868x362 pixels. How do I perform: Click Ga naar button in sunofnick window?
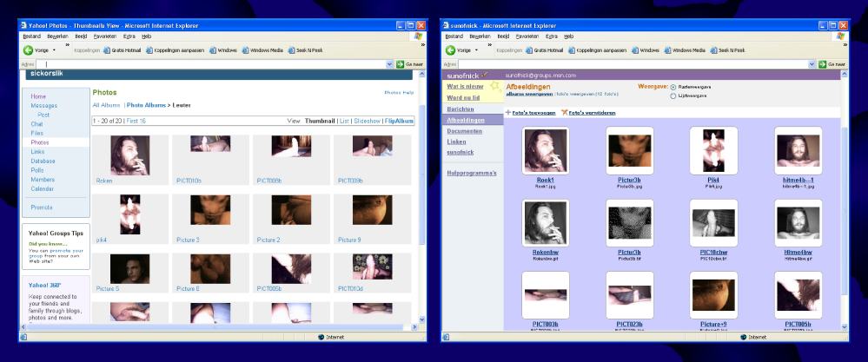tap(833, 64)
